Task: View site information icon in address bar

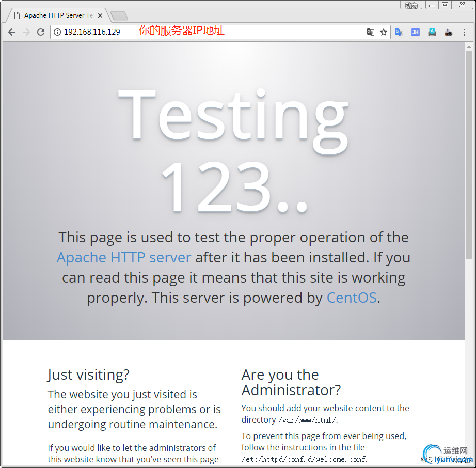Action: click(x=57, y=32)
